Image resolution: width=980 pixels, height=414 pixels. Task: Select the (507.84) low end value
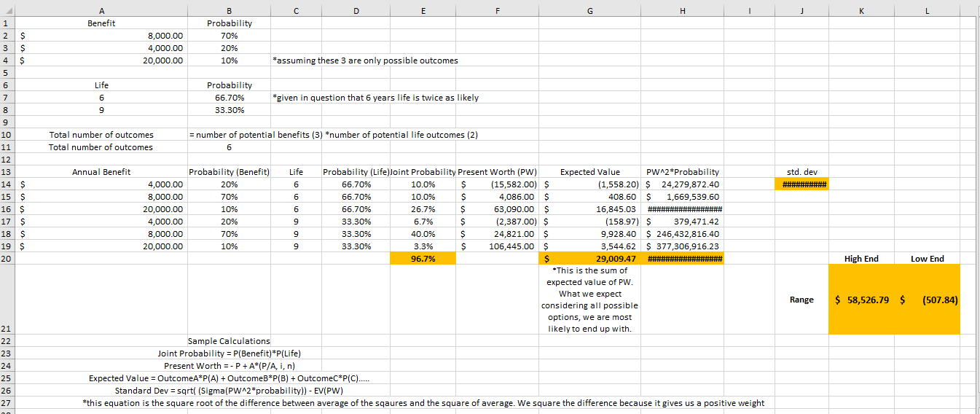coord(927,300)
